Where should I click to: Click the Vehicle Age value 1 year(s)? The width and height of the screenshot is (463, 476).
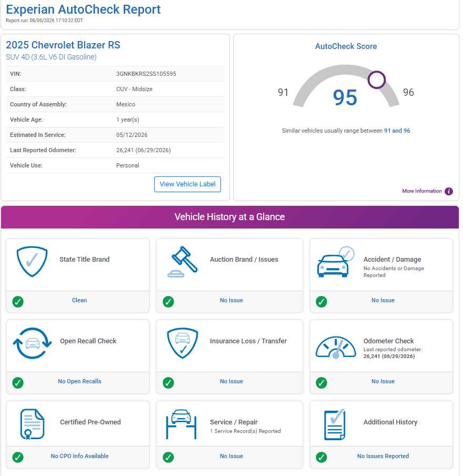[x=127, y=120]
